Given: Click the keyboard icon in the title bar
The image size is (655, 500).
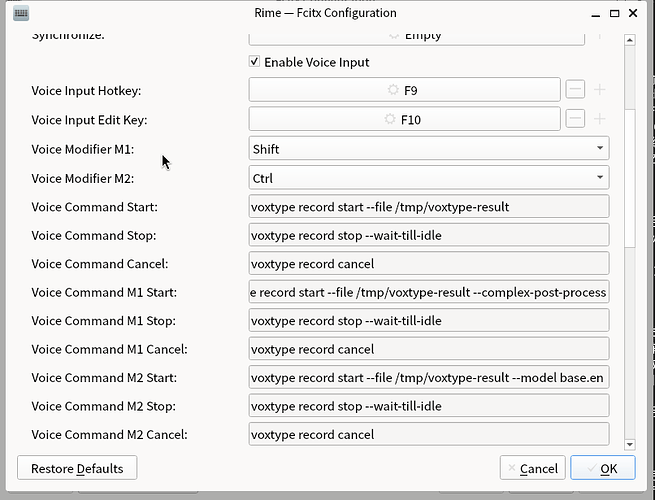Looking at the screenshot, I should click(x=21, y=13).
